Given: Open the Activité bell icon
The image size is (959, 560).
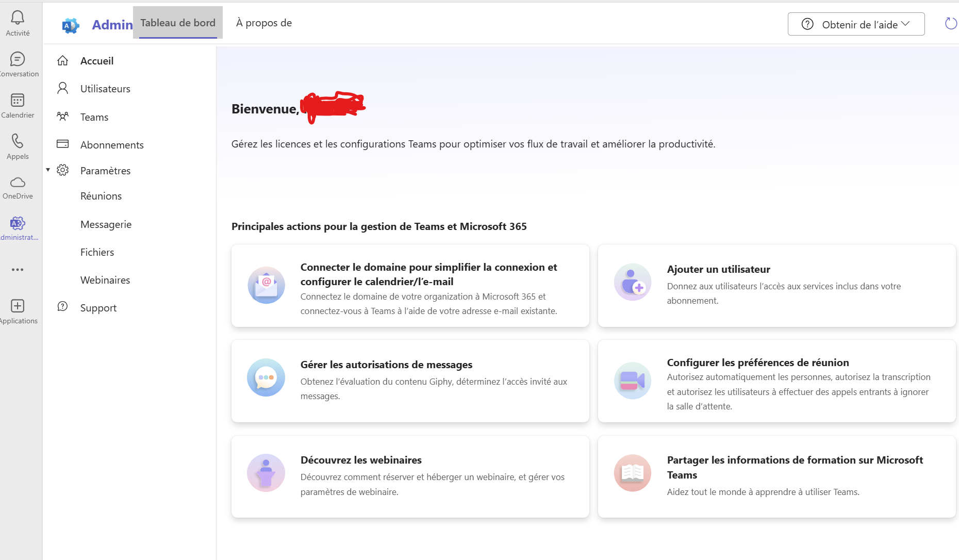Looking at the screenshot, I should pos(18,18).
